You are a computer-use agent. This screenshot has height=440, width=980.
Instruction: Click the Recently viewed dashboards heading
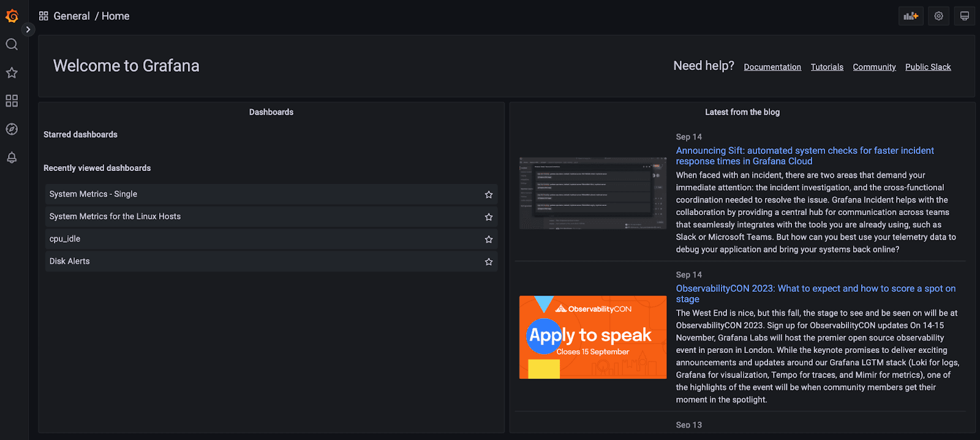pos(97,168)
